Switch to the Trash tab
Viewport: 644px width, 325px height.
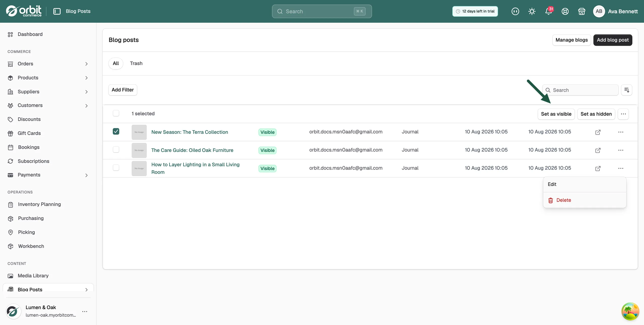[136, 63]
